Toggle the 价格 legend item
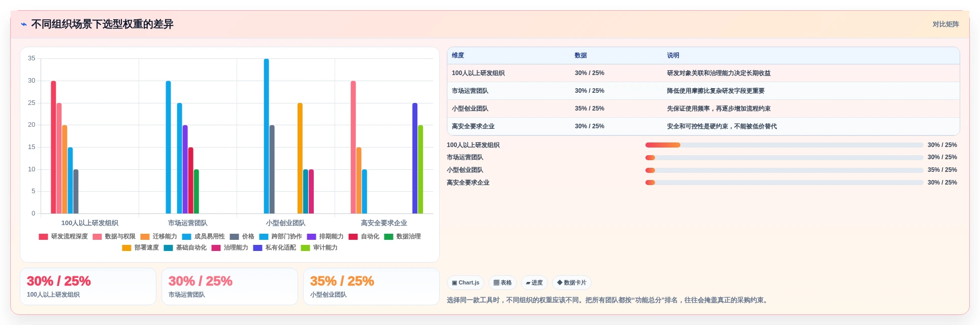The width and height of the screenshot is (980, 325). (x=242, y=236)
